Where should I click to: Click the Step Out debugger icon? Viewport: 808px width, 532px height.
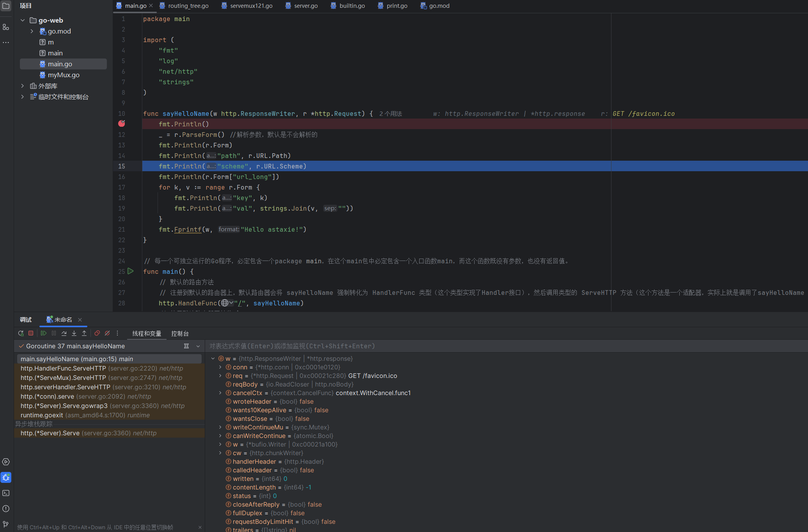(84, 333)
